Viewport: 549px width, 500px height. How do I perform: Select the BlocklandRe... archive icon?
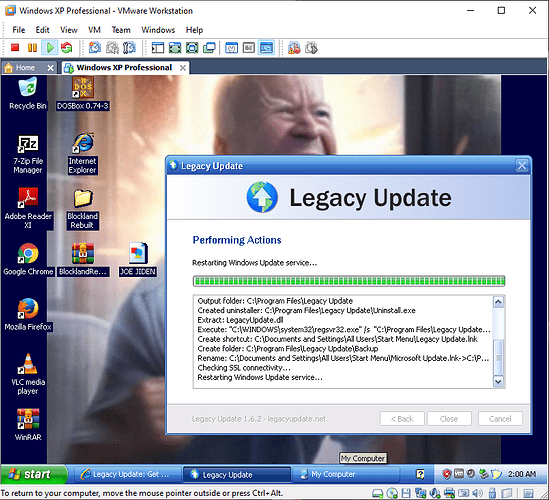click(x=83, y=259)
